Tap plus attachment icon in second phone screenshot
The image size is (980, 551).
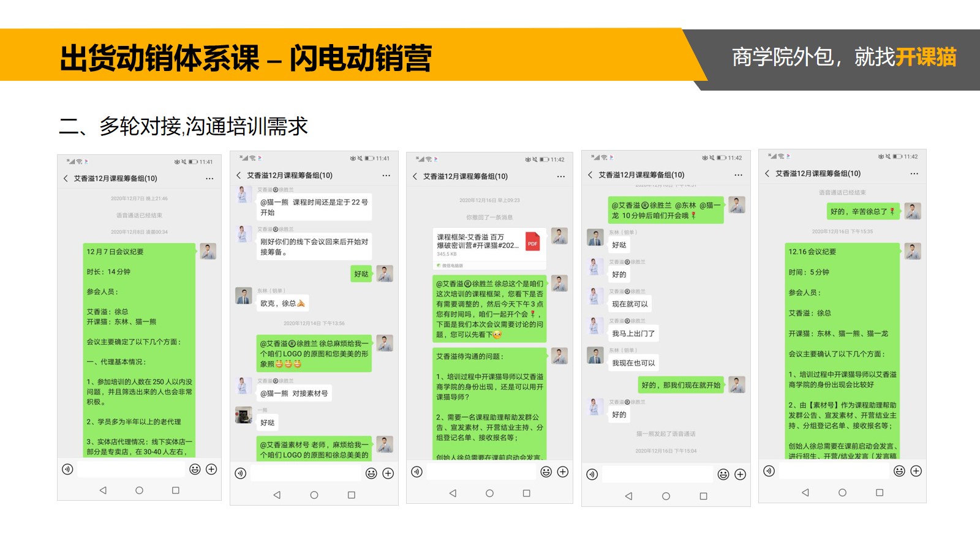click(388, 473)
